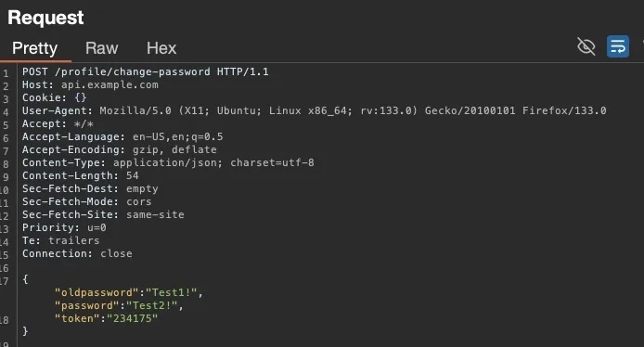Click the Request panel heading
This screenshot has height=347, width=644.
coord(45,18)
